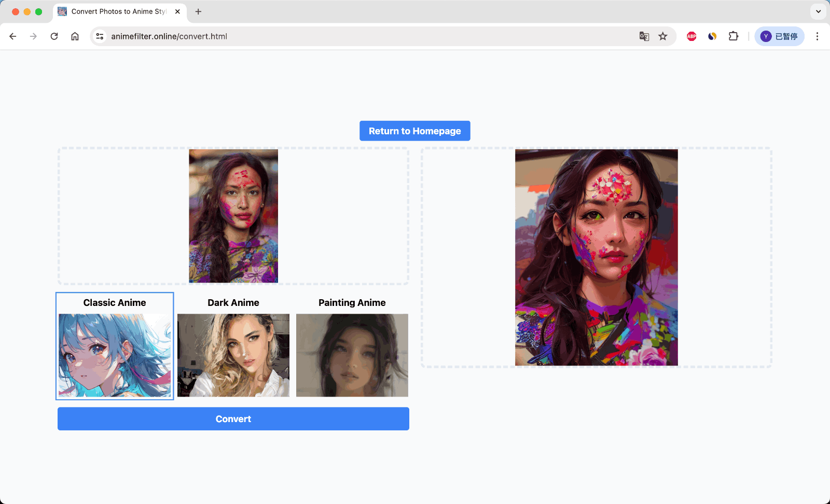Open a new browser tab
Viewport: 830px width, 504px height.
tap(198, 11)
